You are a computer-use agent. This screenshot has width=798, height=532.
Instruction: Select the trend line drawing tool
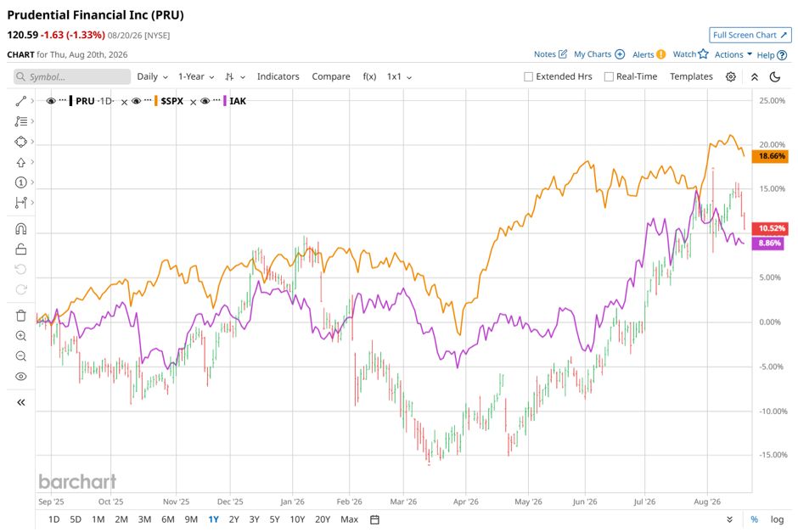[x=21, y=101]
